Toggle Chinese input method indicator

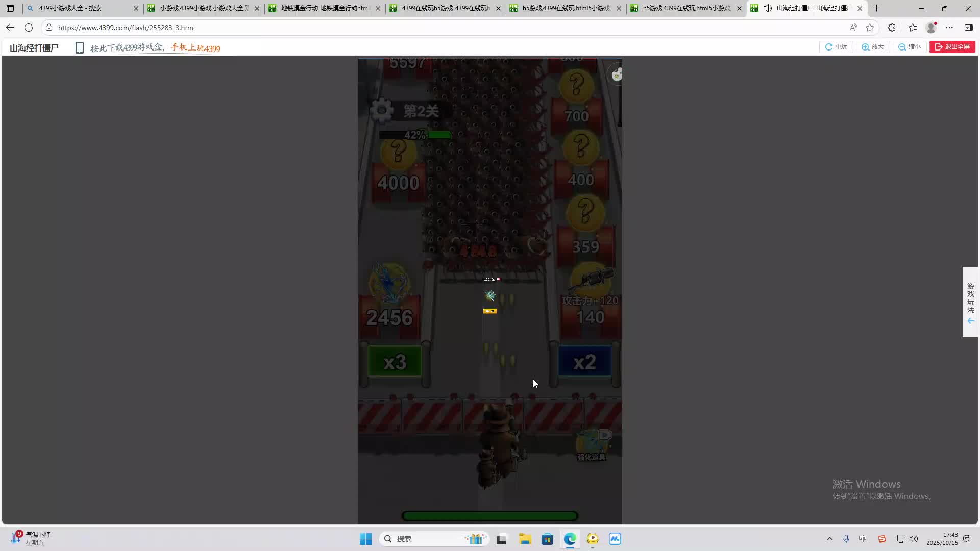[863, 539]
